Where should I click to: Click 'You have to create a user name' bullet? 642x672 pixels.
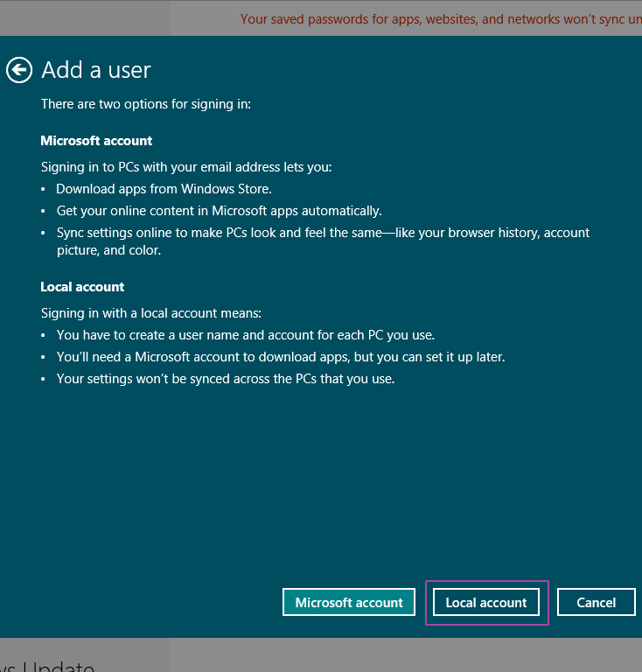pyautogui.click(x=246, y=335)
